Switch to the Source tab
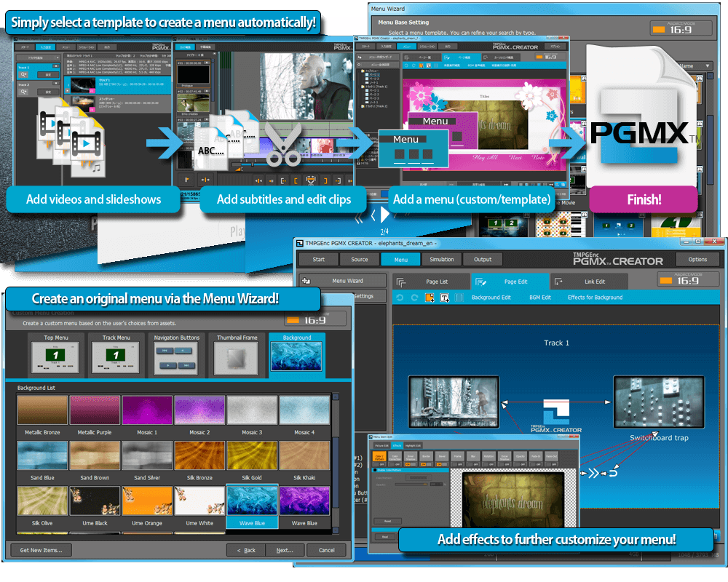 pyautogui.click(x=360, y=260)
